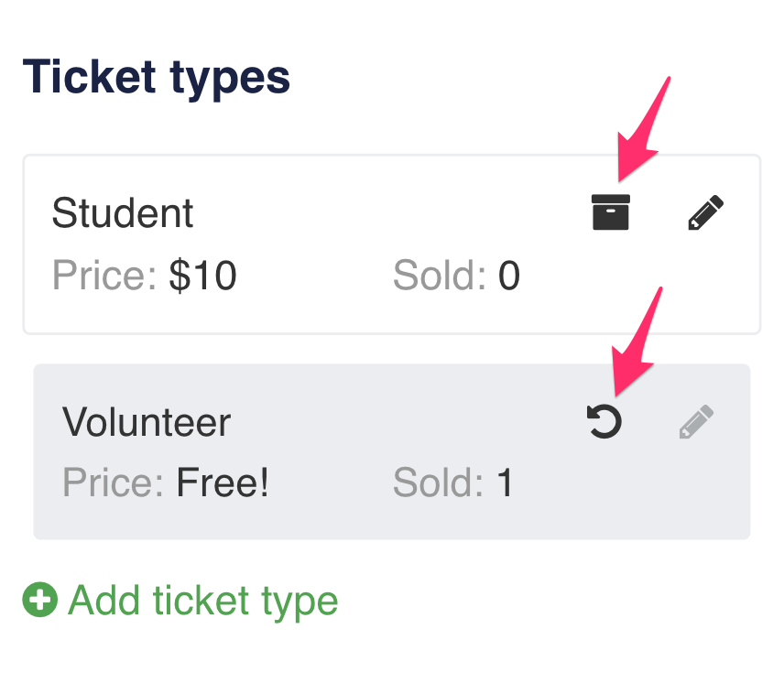Restore the archived Volunteer ticket type
The image size is (784, 683).
coord(604,422)
